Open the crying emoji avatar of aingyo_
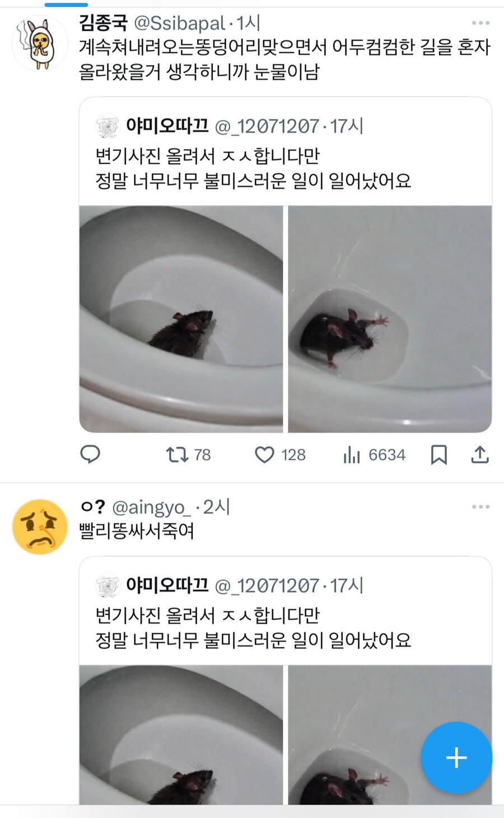 pyautogui.click(x=40, y=527)
